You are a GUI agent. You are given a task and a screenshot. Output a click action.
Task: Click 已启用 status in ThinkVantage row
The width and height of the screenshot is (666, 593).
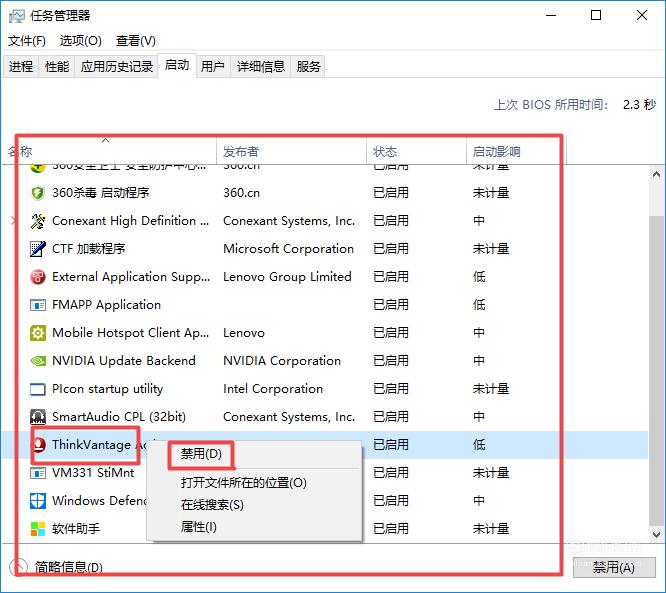pos(391,445)
